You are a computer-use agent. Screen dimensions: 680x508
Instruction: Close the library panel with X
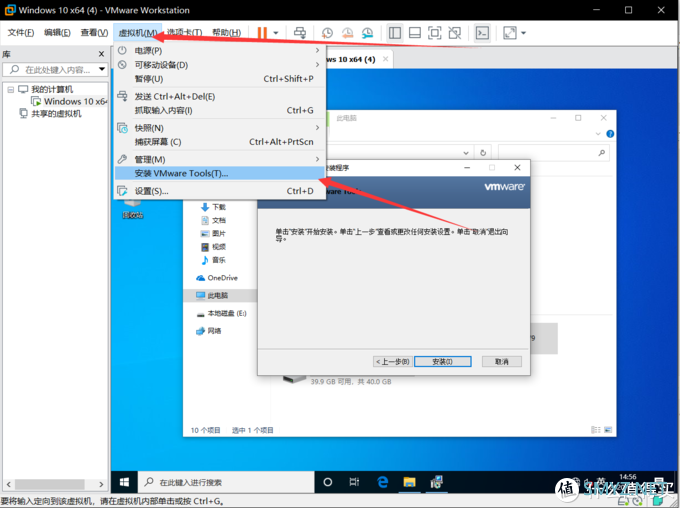click(101, 54)
